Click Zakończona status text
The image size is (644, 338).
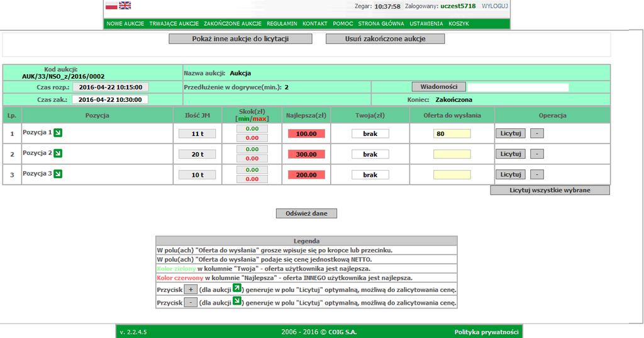pyautogui.click(x=454, y=99)
